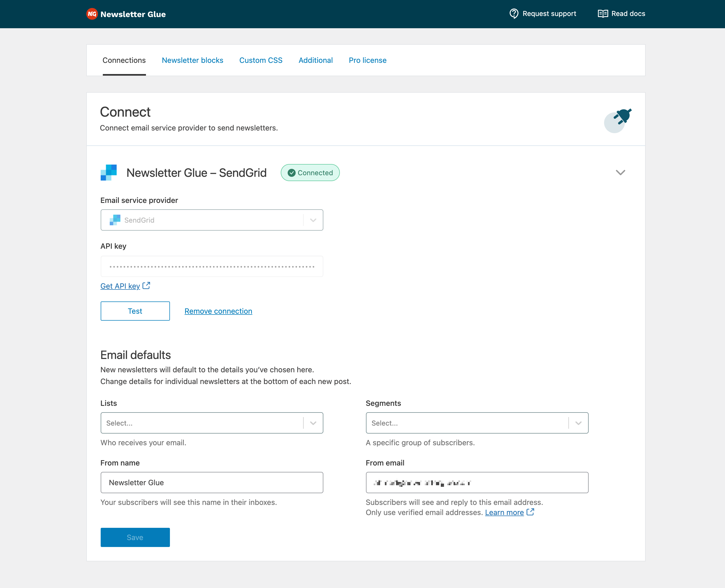Click the Request support question mark icon

(x=514, y=14)
